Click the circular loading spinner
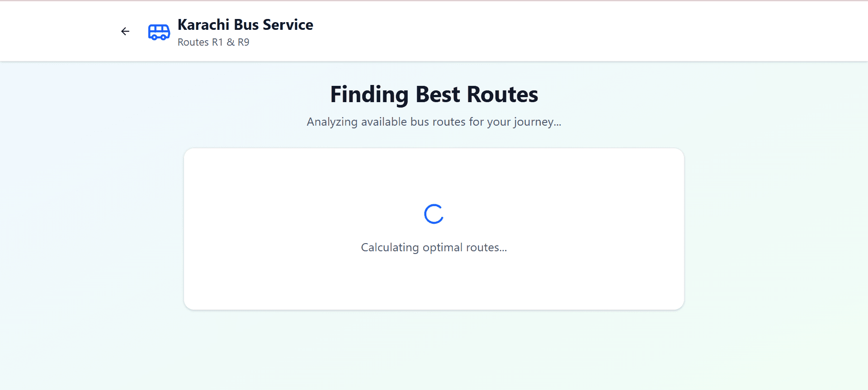This screenshot has width=868, height=390. click(x=434, y=214)
